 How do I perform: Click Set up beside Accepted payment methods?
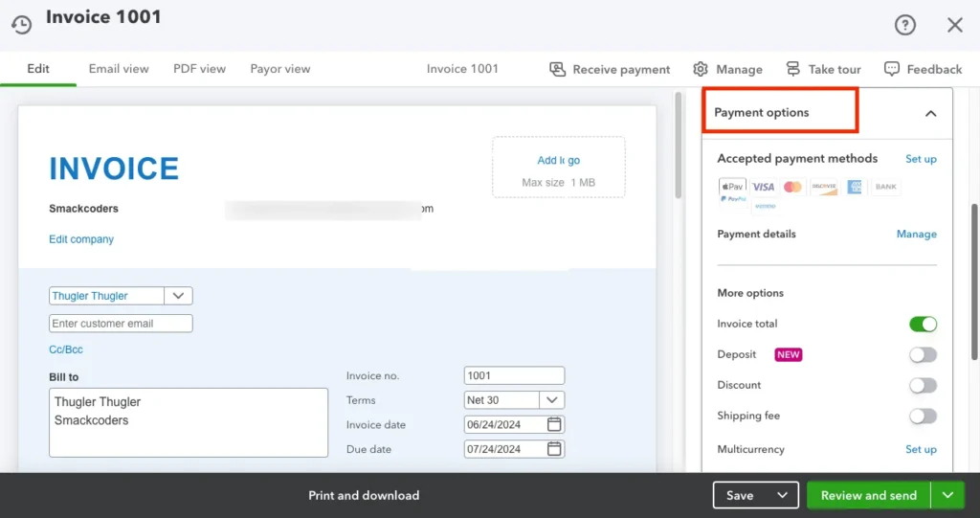point(921,159)
